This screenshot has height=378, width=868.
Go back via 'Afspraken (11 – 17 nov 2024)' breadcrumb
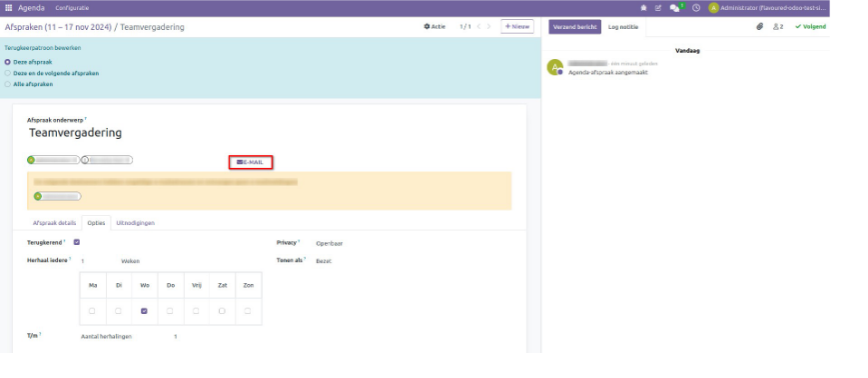(58, 27)
